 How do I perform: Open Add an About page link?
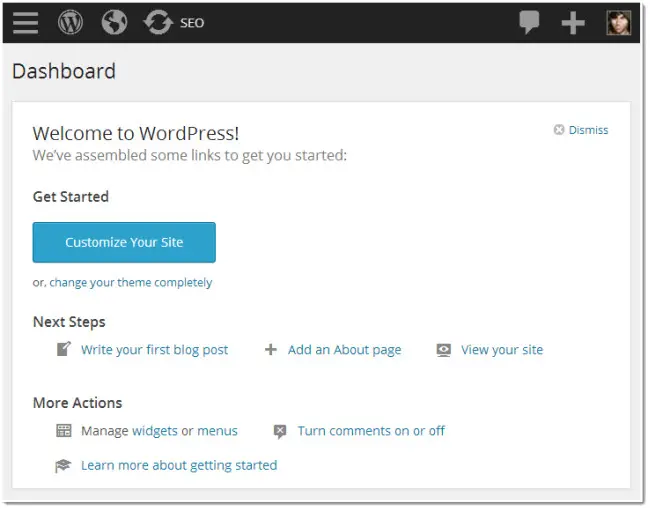[x=344, y=350]
